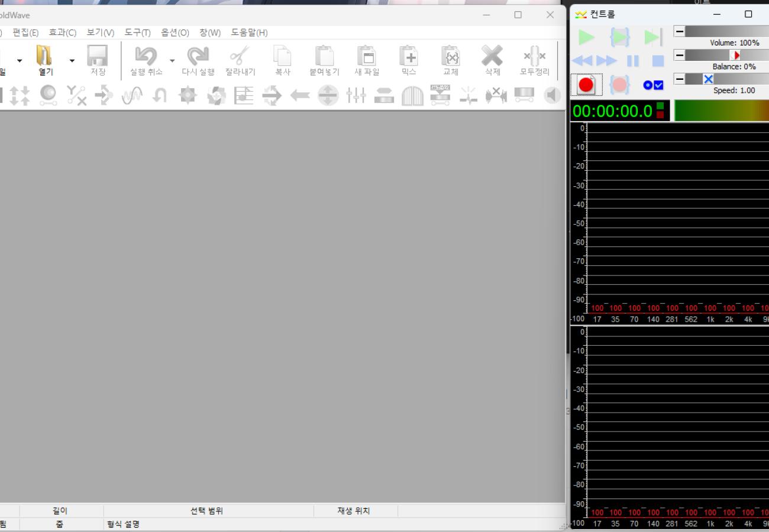Open the 도구(T) menu
Image resolution: width=769 pixels, height=532 pixels.
[x=137, y=33]
